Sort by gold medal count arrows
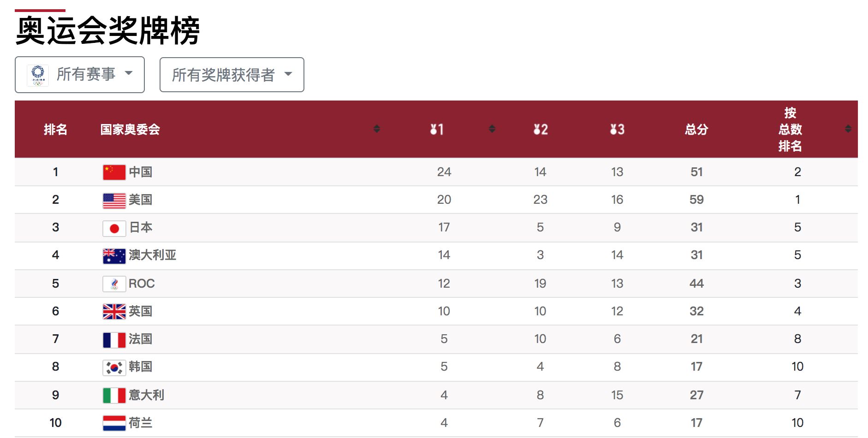 492,129
